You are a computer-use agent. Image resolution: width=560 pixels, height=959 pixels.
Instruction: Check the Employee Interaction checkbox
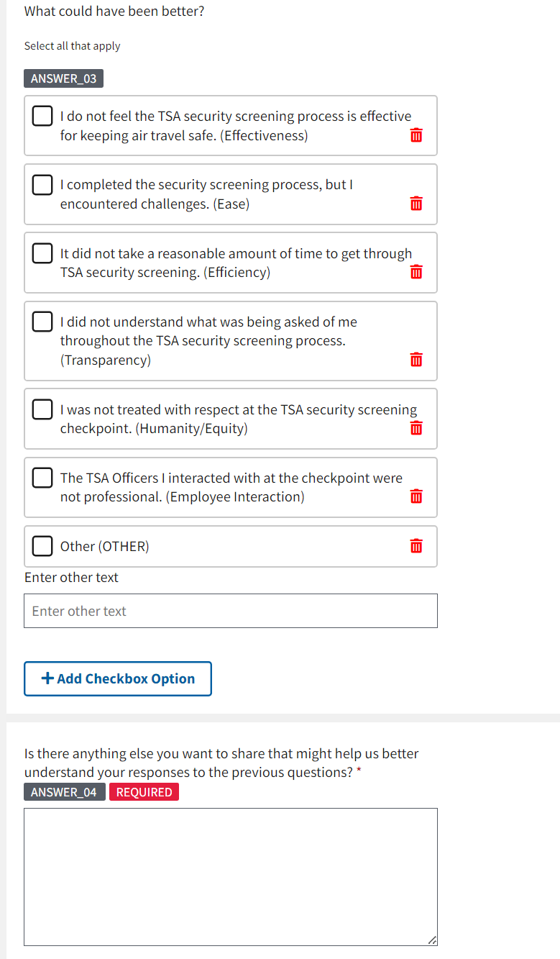(x=42, y=478)
